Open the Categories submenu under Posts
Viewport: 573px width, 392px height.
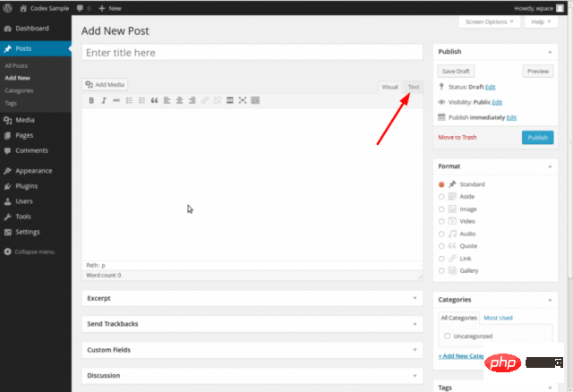[x=19, y=90]
